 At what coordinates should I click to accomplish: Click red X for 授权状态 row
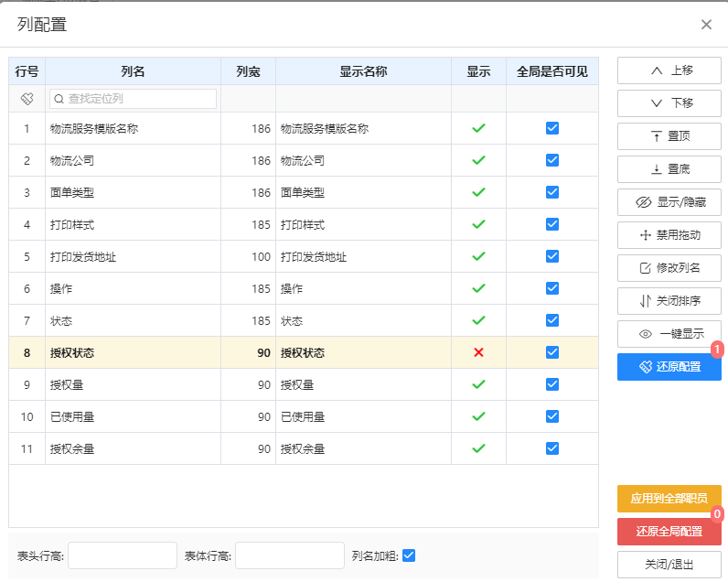[x=478, y=352]
